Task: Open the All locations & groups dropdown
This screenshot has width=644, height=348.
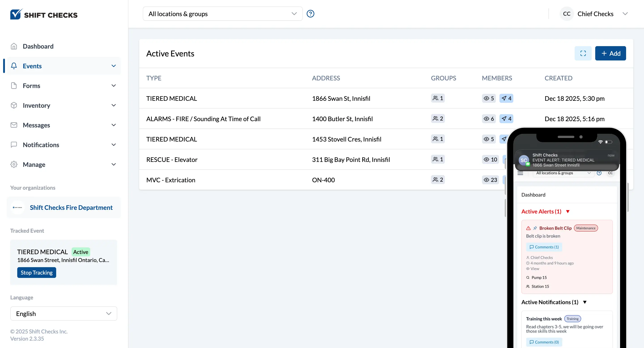Action: [x=222, y=14]
